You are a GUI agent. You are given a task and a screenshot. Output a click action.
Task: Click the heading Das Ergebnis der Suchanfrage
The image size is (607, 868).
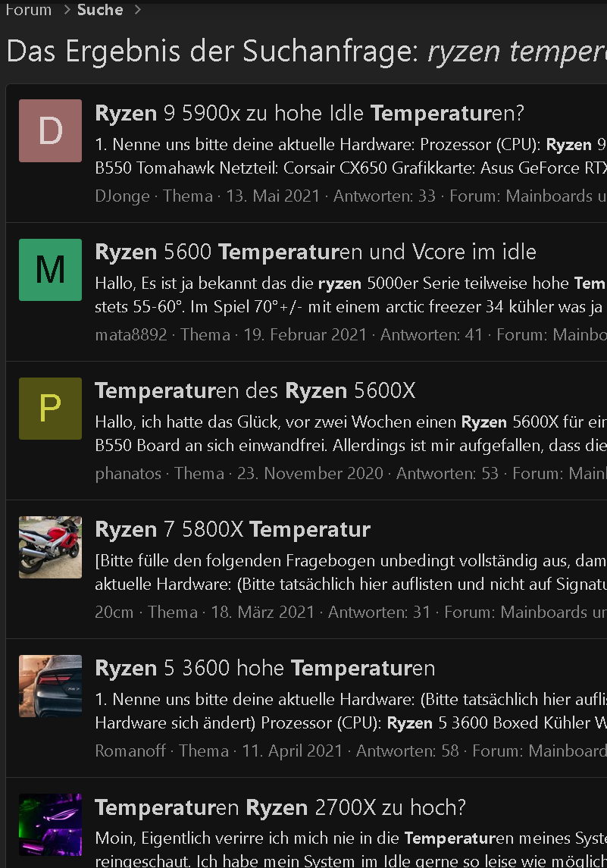click(307, 52)
